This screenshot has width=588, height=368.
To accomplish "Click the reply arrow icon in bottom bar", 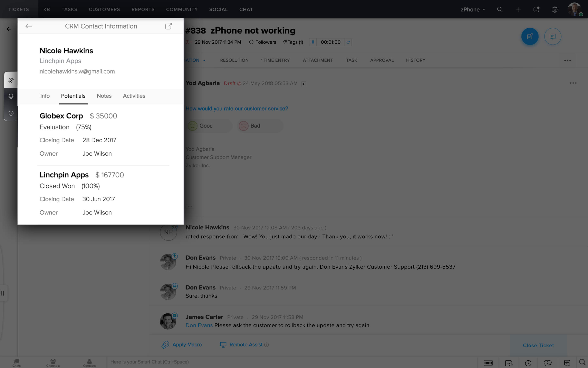I will coord(567,363).
